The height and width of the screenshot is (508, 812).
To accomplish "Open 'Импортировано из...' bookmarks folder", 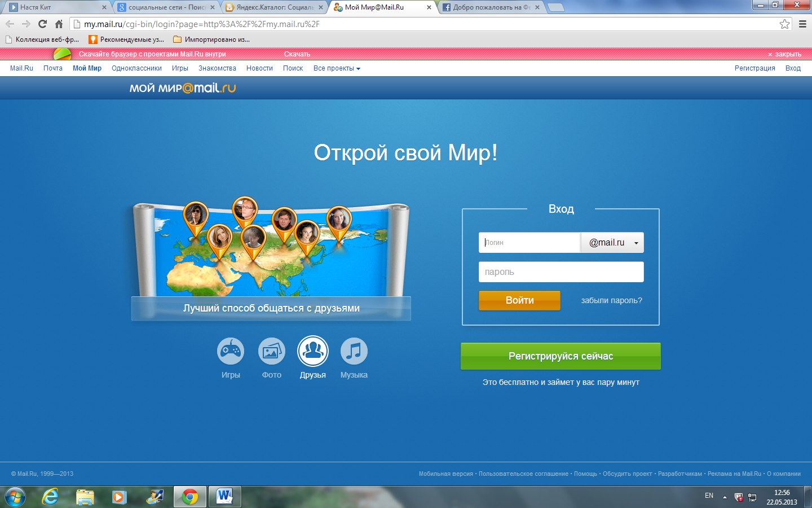I will (211, 40).
